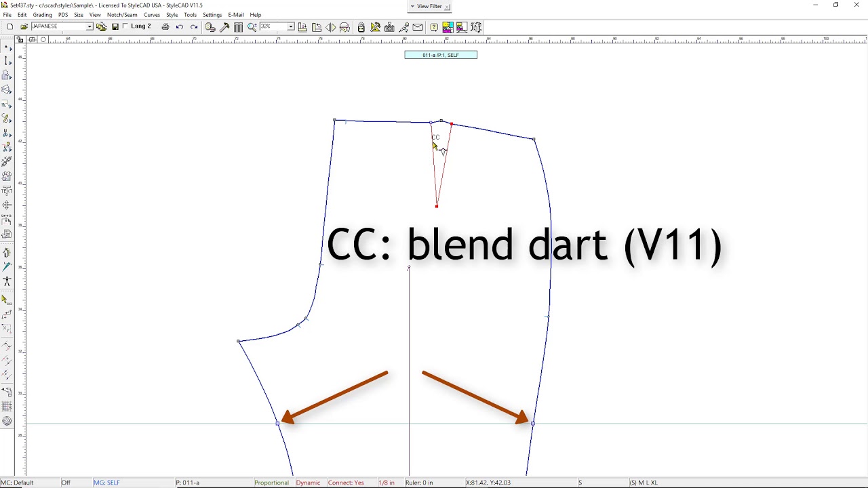The image size is (868, 488).
Task: Open the Curves menu
Action: pos(152,15)
